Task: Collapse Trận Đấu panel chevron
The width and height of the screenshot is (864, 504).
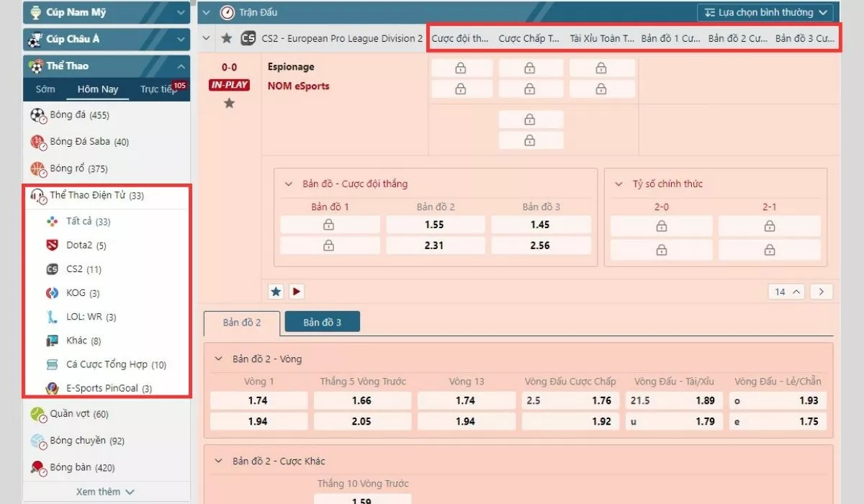Action: click(207, 12)
